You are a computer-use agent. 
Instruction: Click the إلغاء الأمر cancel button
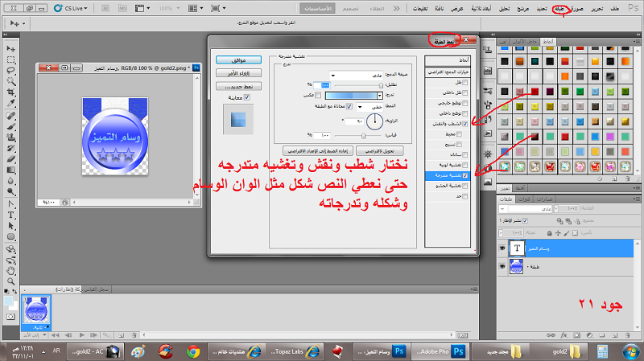[x=238, y=73]
